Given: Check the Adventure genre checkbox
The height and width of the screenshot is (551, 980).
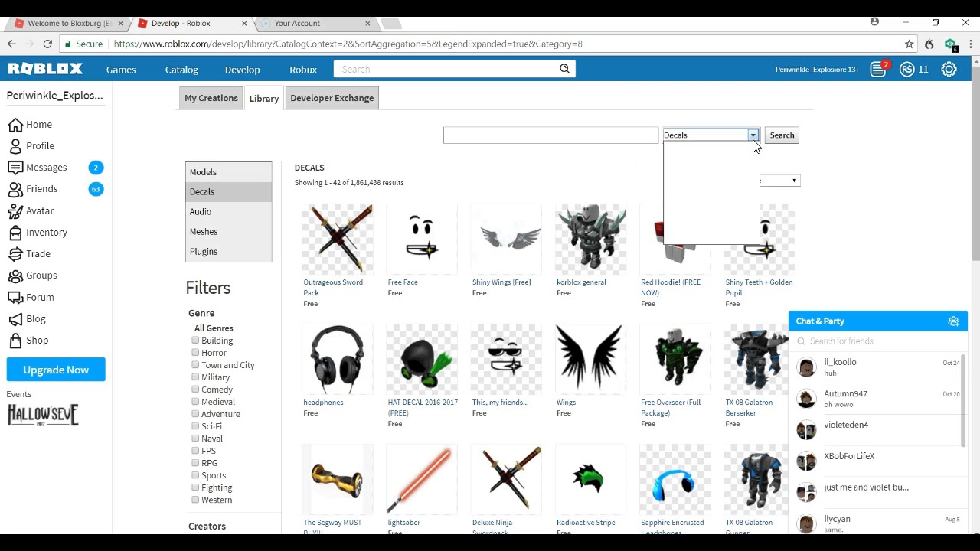Looking at the screenshot, I should click(x=195, y=414).
